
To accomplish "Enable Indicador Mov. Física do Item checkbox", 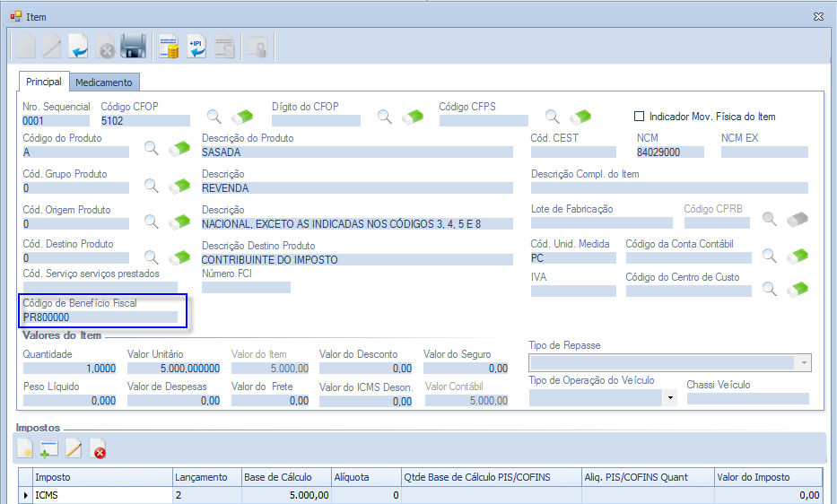I will click(x=640, y=117).
